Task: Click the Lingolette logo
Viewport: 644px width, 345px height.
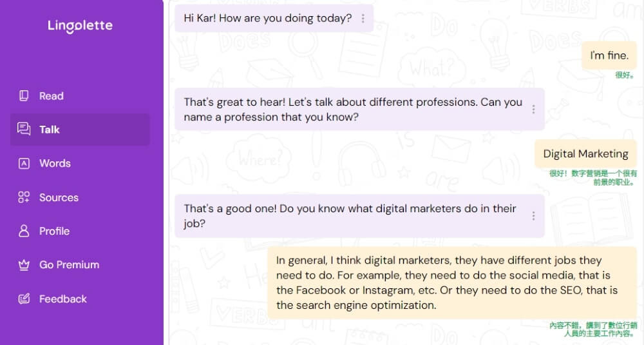Action: [80, 26]
